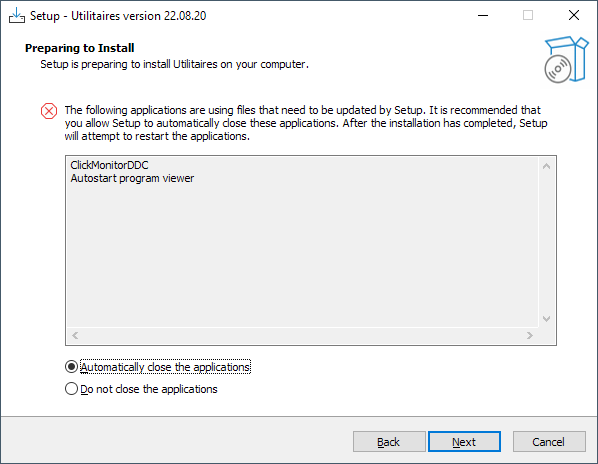Screen dimensions: 598x464
Task: Click the window title Setup - Utilitaires text
Action: (x=118, y=16)
